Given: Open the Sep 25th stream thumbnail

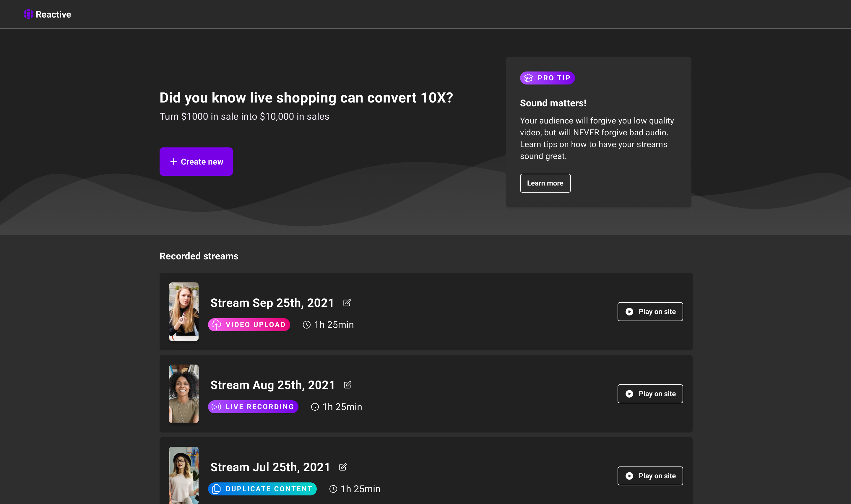Looking at the screenshot, I should point(184,311).
